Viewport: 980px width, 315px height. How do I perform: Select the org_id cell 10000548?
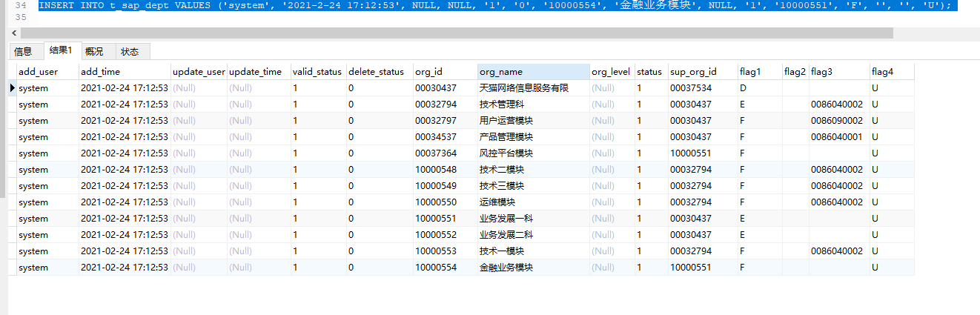[445, 170]
